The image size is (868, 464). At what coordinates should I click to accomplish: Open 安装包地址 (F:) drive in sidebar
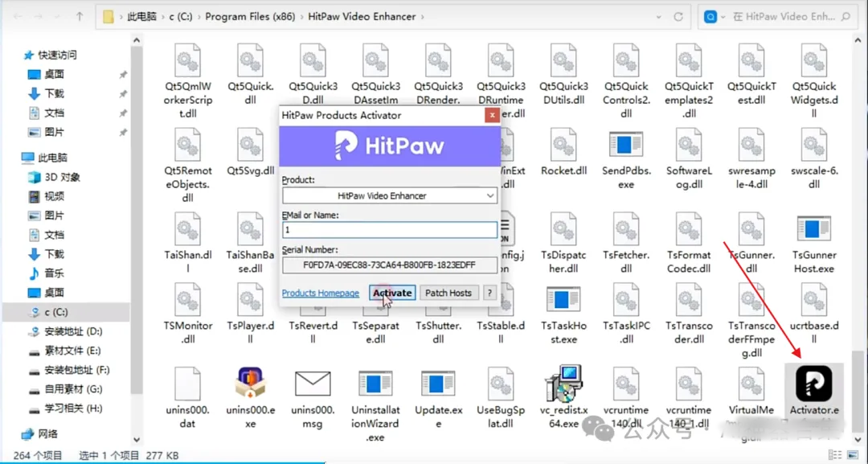tap(77, 369)
